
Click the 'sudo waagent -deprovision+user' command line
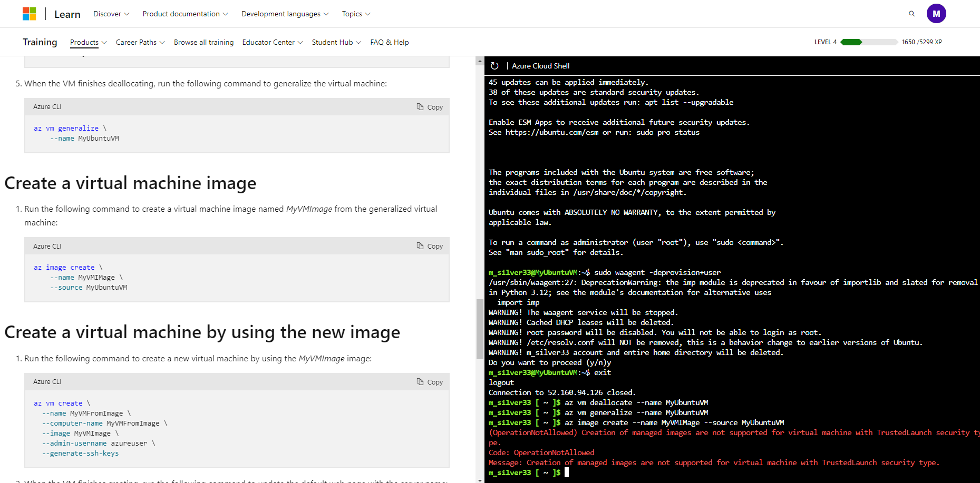click(605, 272)
